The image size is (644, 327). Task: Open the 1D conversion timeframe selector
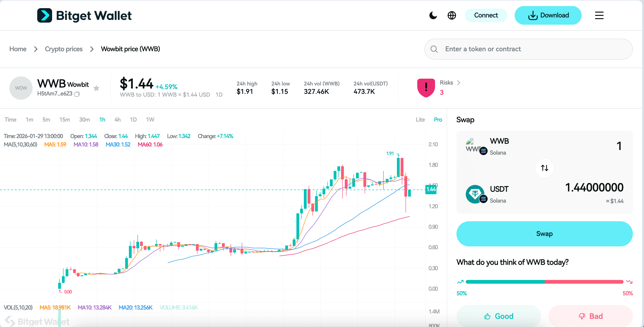(x=219, y=95)
